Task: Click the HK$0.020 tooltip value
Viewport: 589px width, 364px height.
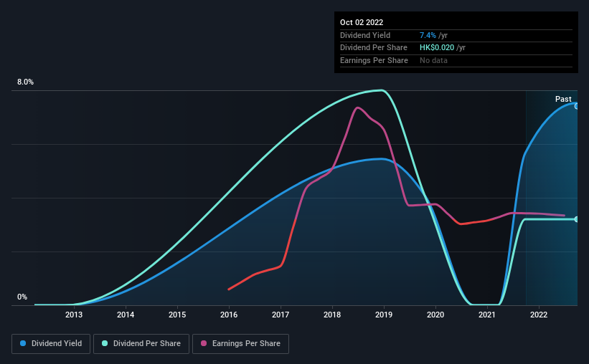Action: coord(436,48)
